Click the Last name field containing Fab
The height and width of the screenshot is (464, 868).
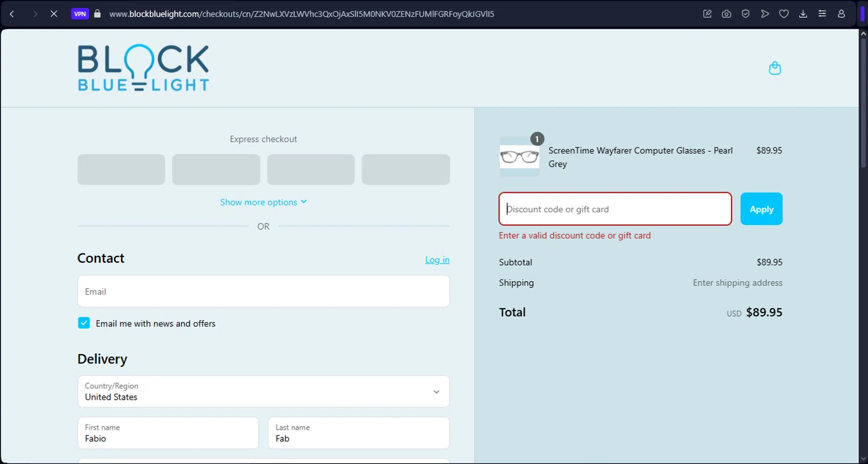tap(359, 433)
